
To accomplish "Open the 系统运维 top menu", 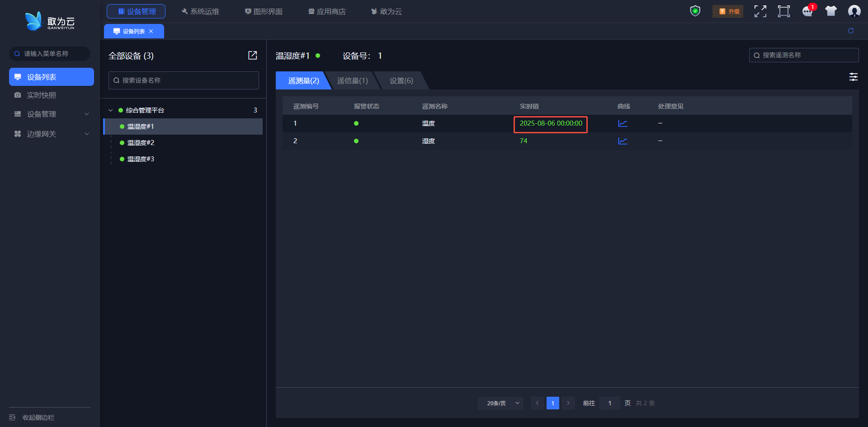I will coord(200,11).
